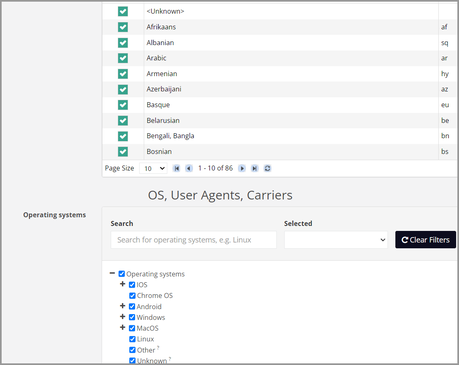This screenshot has height=365, width=459.
Task: Focus the operating systems search field
Action: point(193,240)
